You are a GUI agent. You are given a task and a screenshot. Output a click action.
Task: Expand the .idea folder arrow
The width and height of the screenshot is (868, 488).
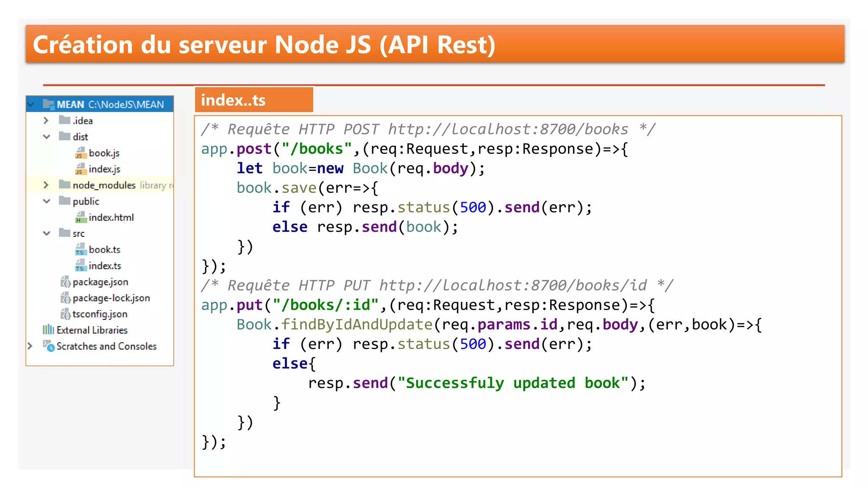[x=46, y=121]
